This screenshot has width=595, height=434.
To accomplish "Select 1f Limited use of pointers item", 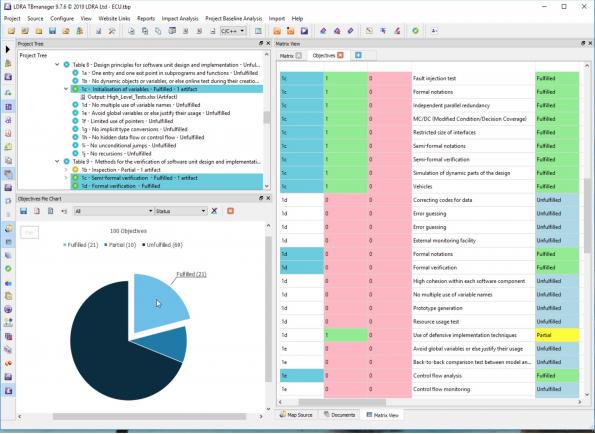I will 127,121.
